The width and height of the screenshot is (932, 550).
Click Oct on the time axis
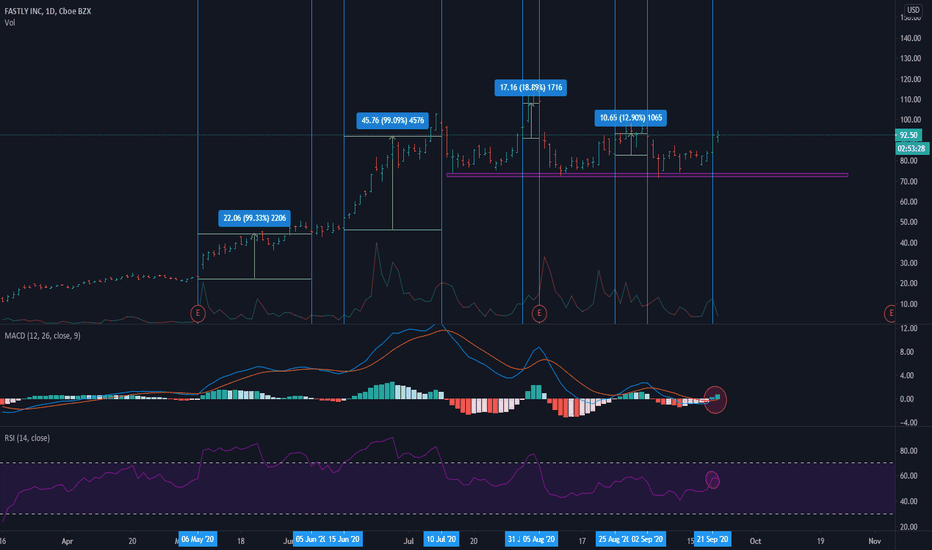click(755, 541)
